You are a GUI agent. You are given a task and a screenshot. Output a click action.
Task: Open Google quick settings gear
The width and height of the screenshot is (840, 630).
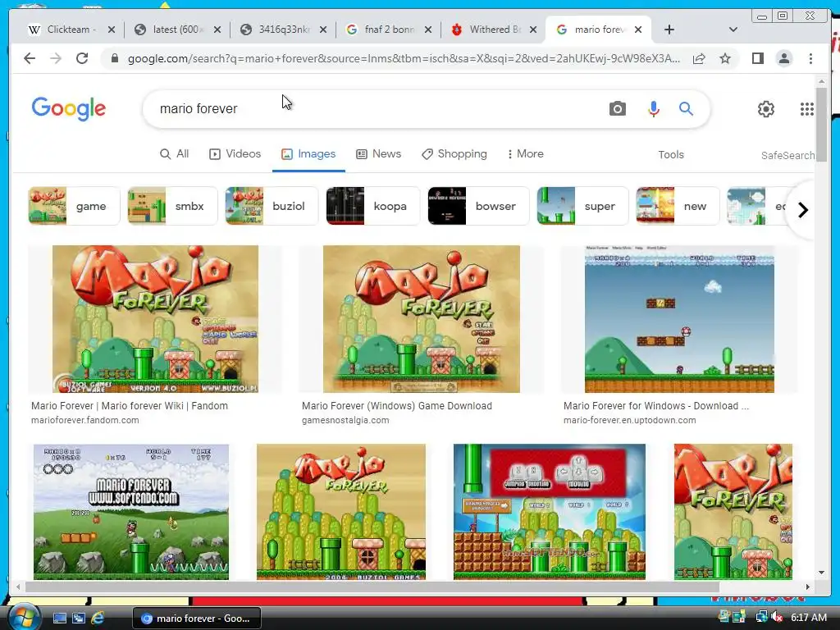coord(766,109)
